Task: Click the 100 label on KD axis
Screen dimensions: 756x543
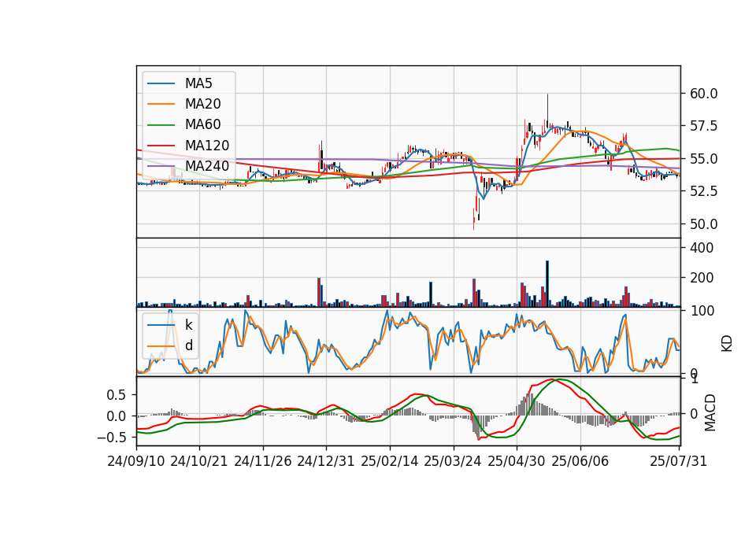Action: (702, 311)
